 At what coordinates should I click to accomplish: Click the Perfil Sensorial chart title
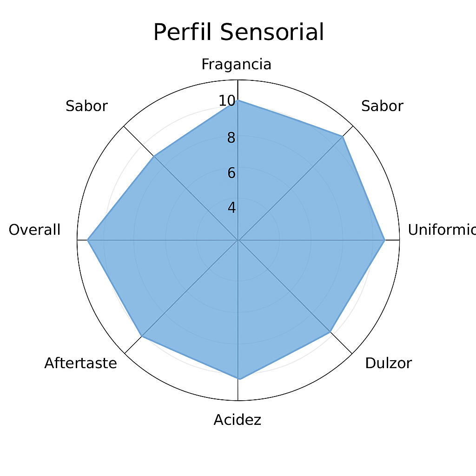point(238,32)
